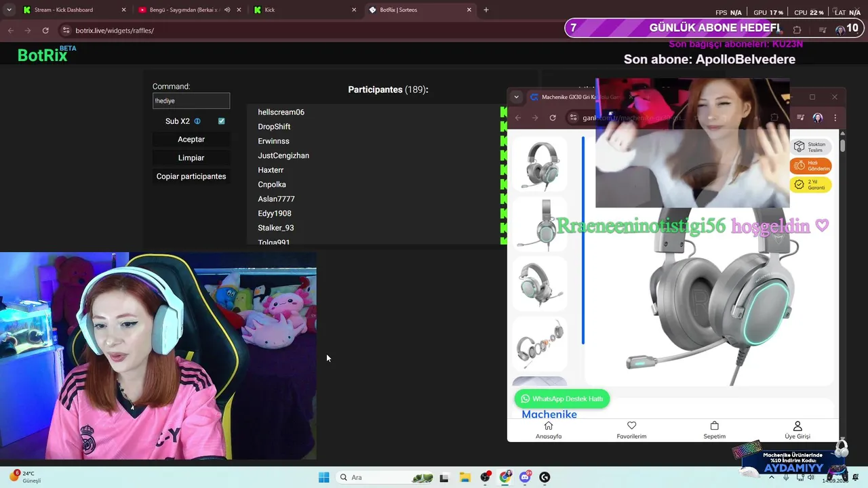Image resolution: width=868 pixels, height=488 pixels.
Task: Open a new browser tab
Action: pyautogui.click(x=486, y=9)
